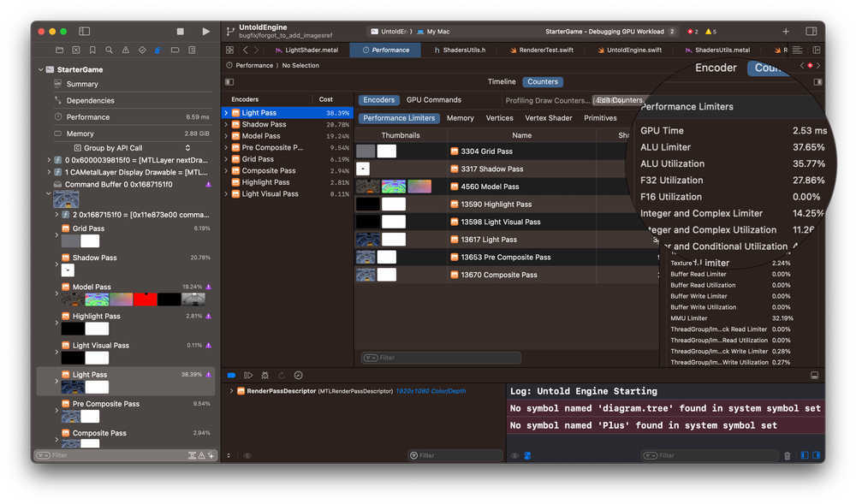Add a new editor tab with plus

pos(786,32)
